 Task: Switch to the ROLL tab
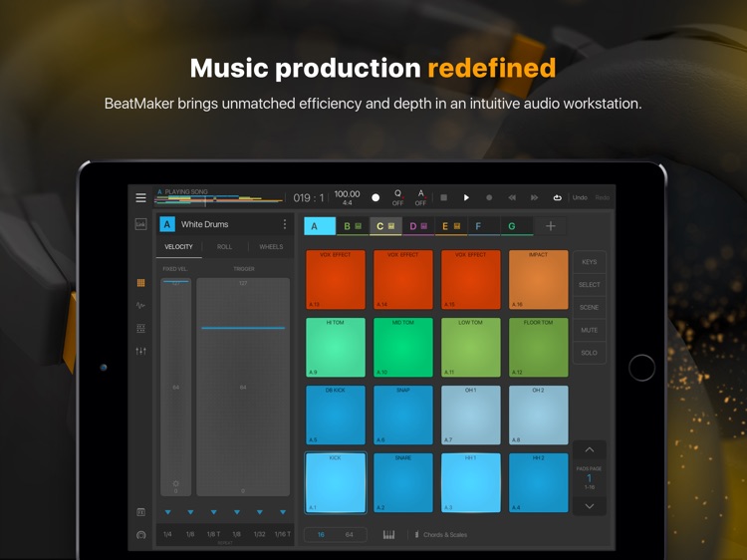pyautogui.click(x=224, y=247)
